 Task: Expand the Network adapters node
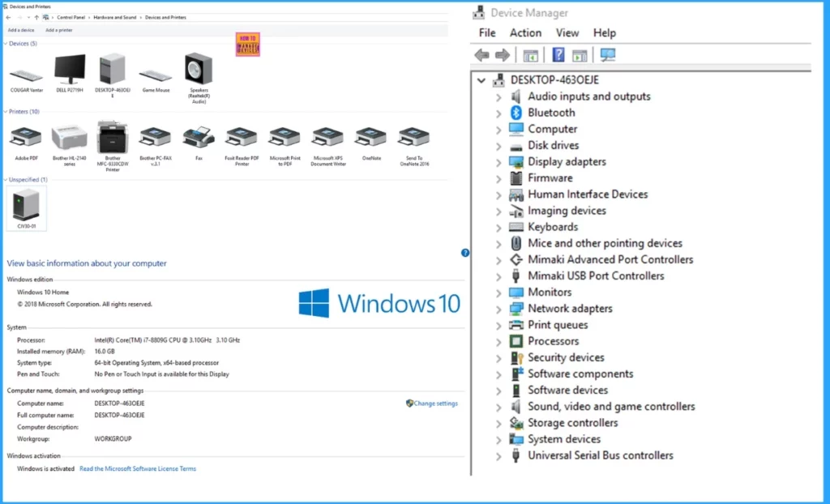(x=498, y=310)
